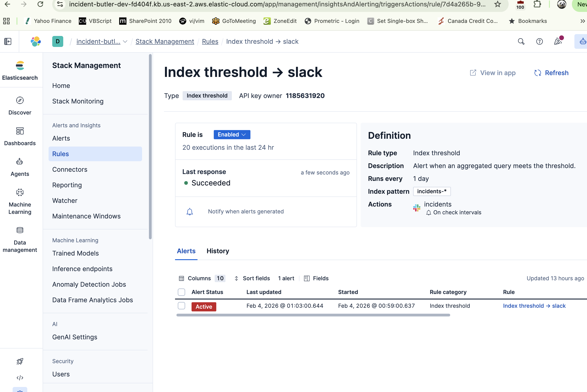
Task: Select the Active alert row checkbox
Action: 181,306
